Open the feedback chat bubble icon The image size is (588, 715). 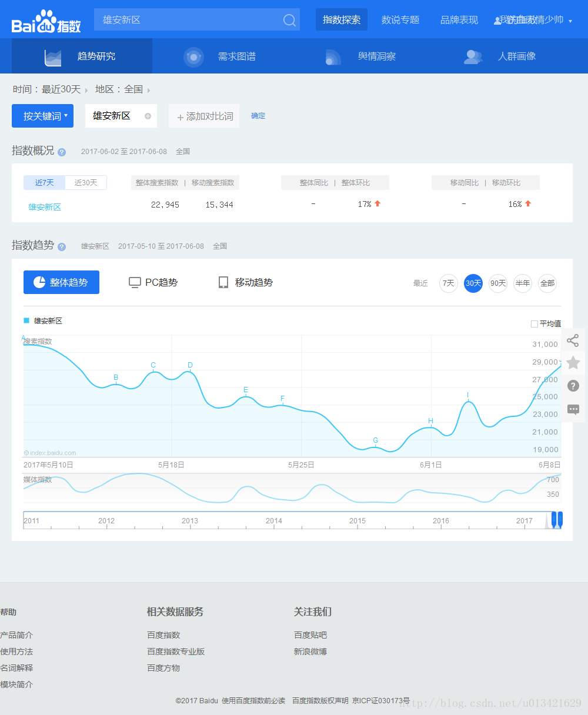tap(573, 409)
